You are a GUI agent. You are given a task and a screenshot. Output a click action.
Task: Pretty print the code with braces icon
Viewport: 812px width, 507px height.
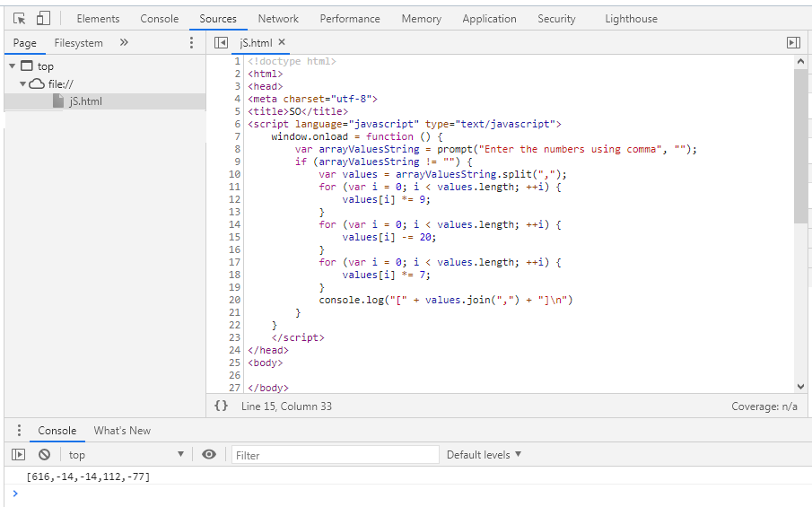click(222, 406)
